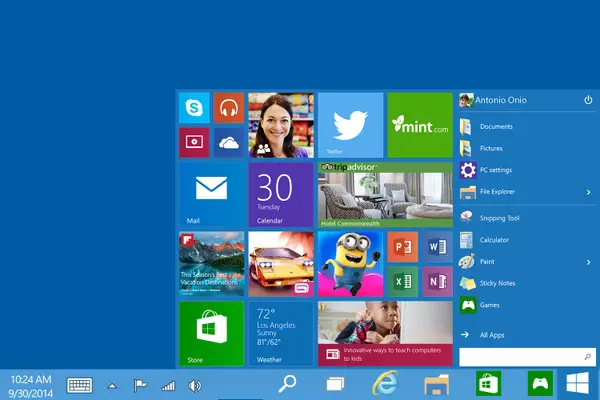Expand the File Explorer submenu arrow
The width and height of the screenshot is (600, 400).
pyautogui.click(x=589, y=192)
